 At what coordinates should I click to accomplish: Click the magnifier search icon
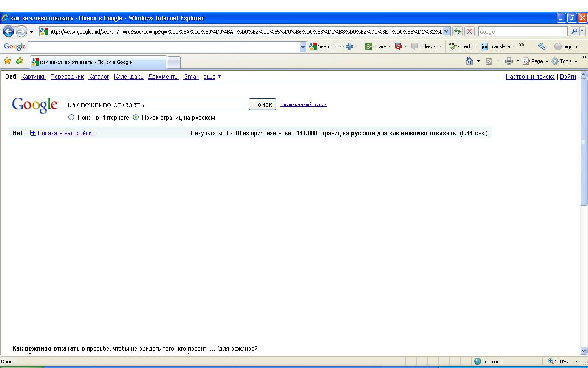pyautogui.click(x=574, y=31)
